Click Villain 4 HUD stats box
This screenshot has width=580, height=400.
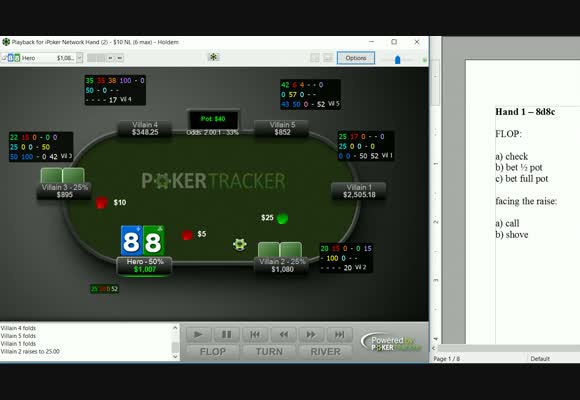115,90
